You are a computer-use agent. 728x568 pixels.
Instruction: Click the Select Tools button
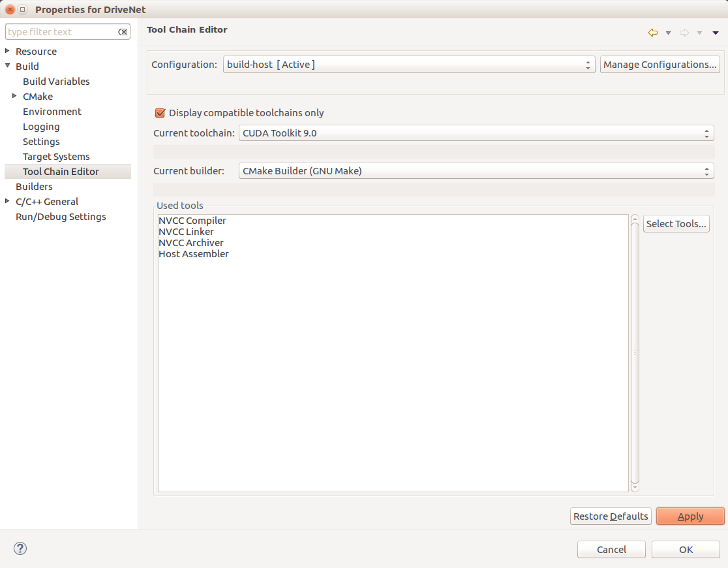pyautogui.click(x=676, y=223)
